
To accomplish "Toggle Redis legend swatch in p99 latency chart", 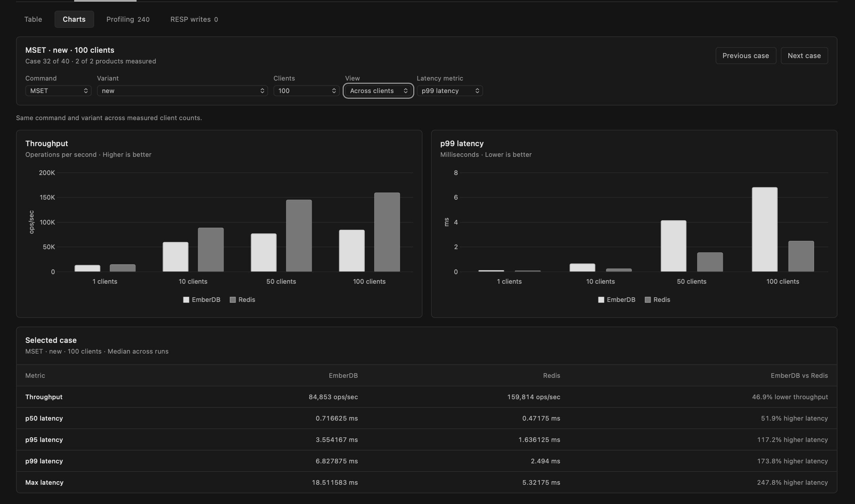I will 648,300.
